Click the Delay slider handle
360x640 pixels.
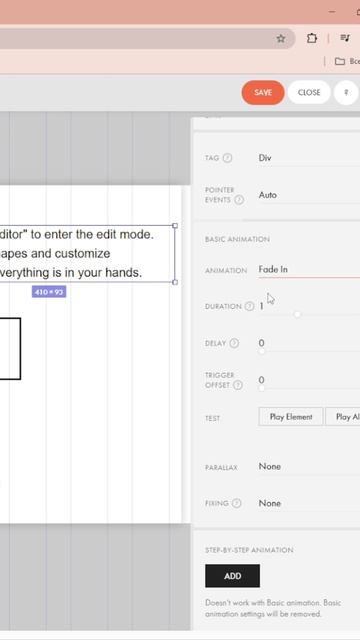[262, 351]
